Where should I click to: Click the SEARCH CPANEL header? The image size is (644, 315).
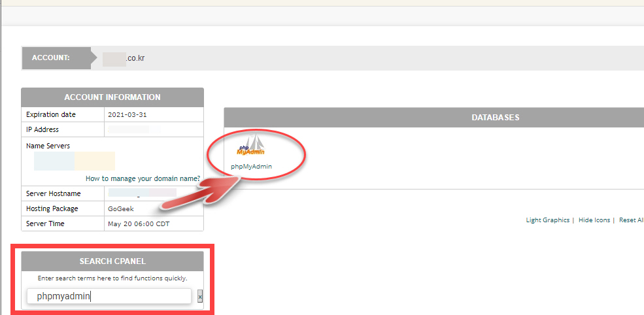[112, 261]
